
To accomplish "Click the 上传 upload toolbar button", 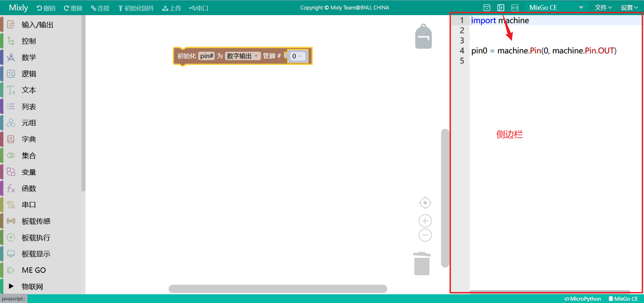I will click(172, 8).
